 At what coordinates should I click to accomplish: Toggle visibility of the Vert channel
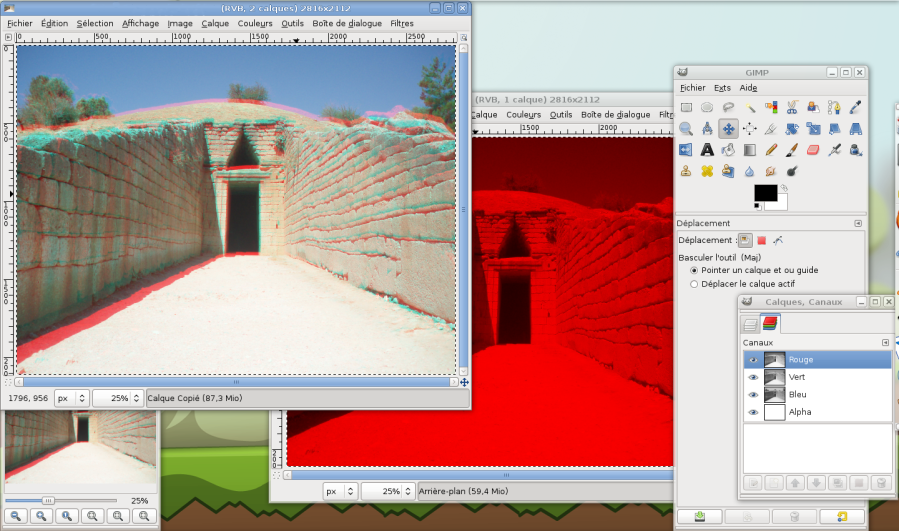pos(753,377)
